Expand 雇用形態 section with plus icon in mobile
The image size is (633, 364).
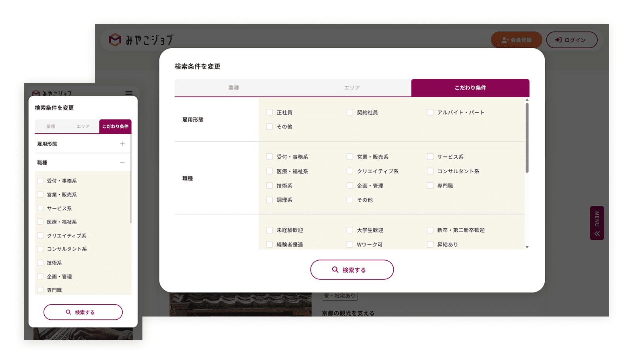tap(122, 144)
